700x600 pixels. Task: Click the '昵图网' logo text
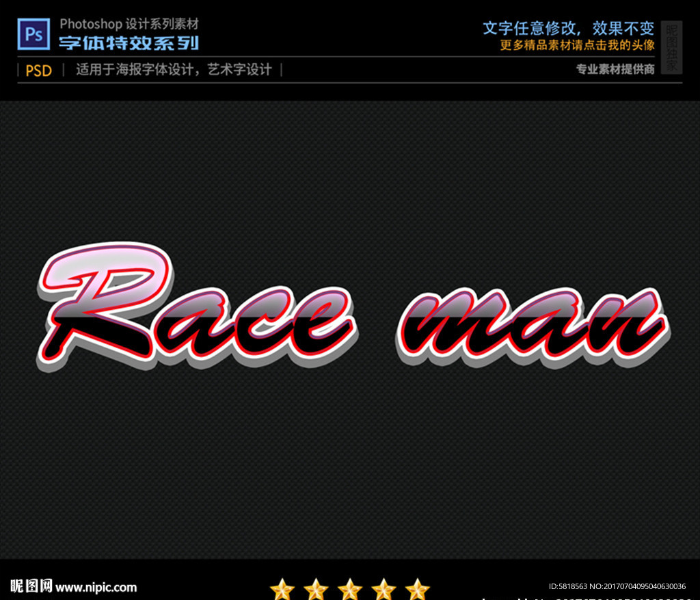click(x=31, y=586)
